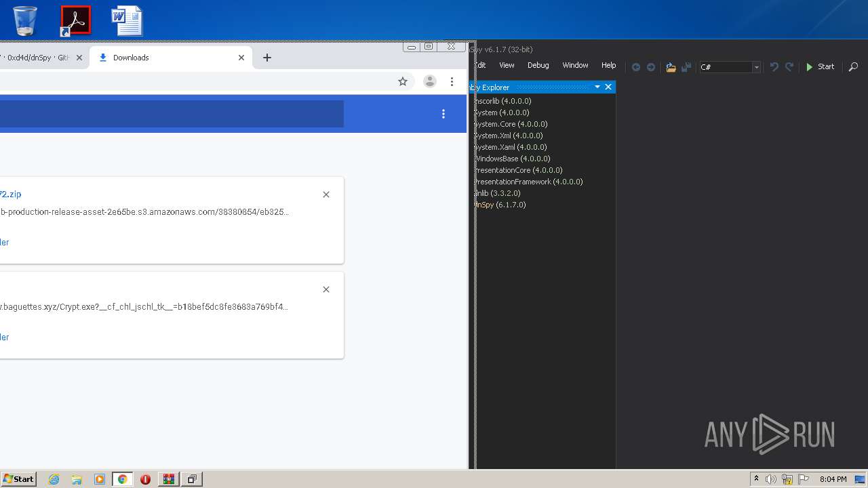Click the Undo icon in dnSpy
868x488 pixels.
click(774, 67)
